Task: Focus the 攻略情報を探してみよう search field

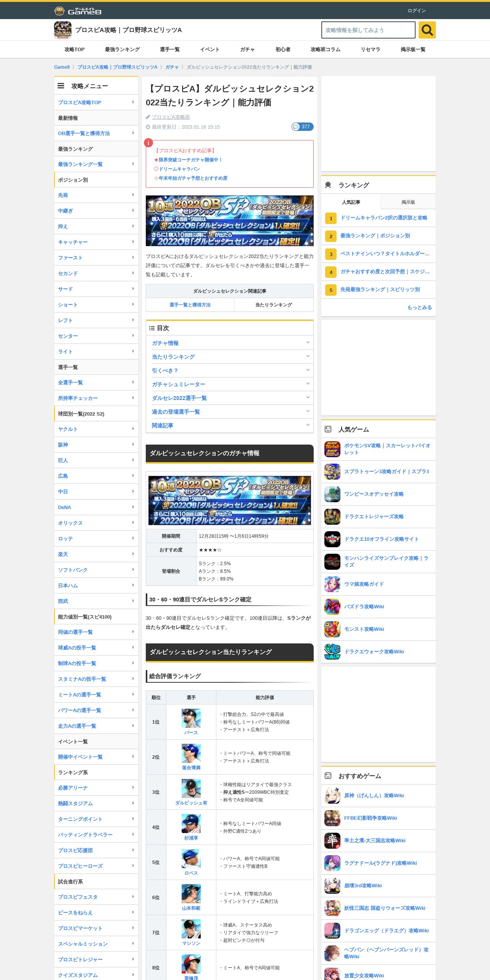Action: 368,30
